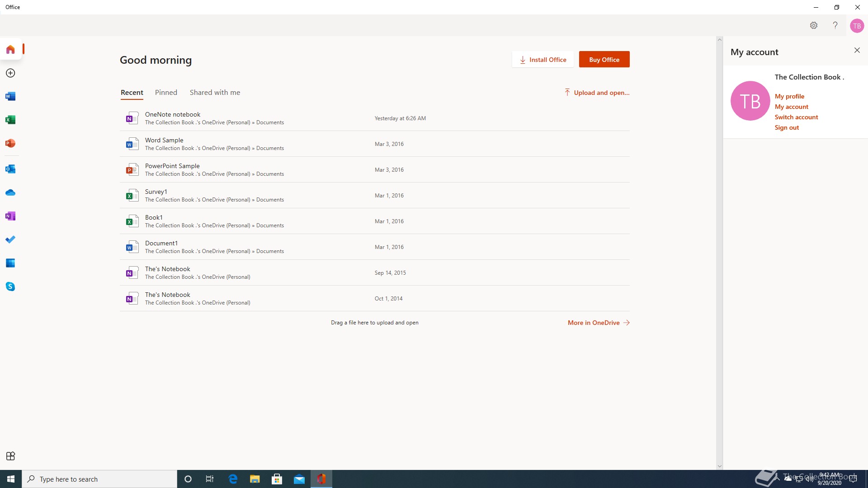Switch to the Pinned tab

pyautogui.click(x=166, y=93)
